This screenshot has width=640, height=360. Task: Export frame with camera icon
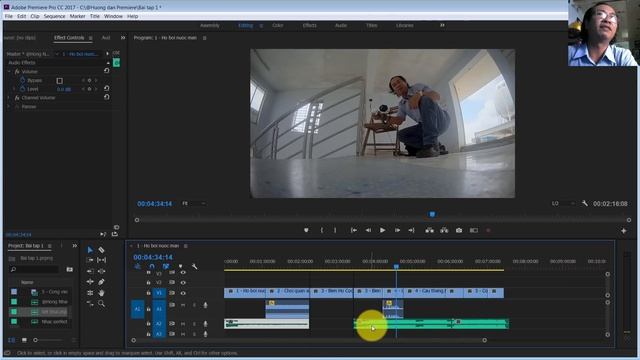point(459,230)
